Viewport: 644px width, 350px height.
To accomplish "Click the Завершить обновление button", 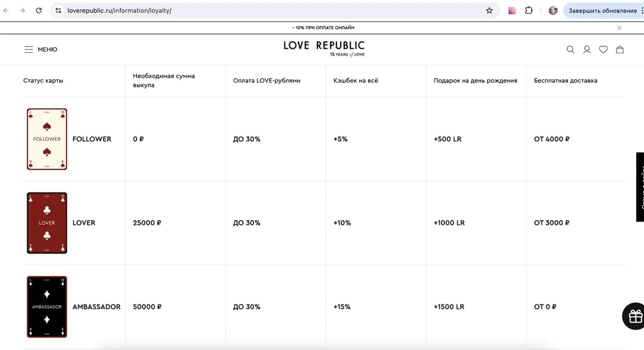I will coord(603,10).
